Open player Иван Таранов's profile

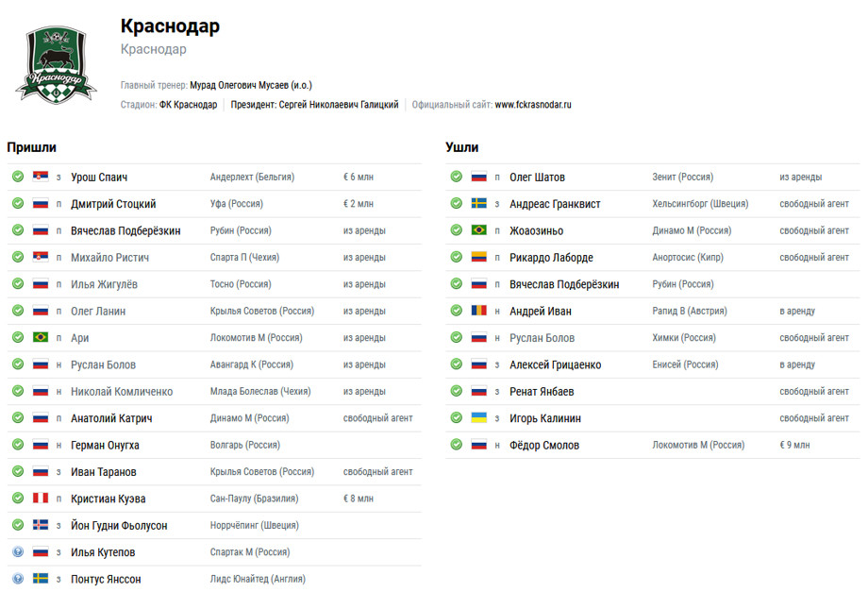coord(104,472)
